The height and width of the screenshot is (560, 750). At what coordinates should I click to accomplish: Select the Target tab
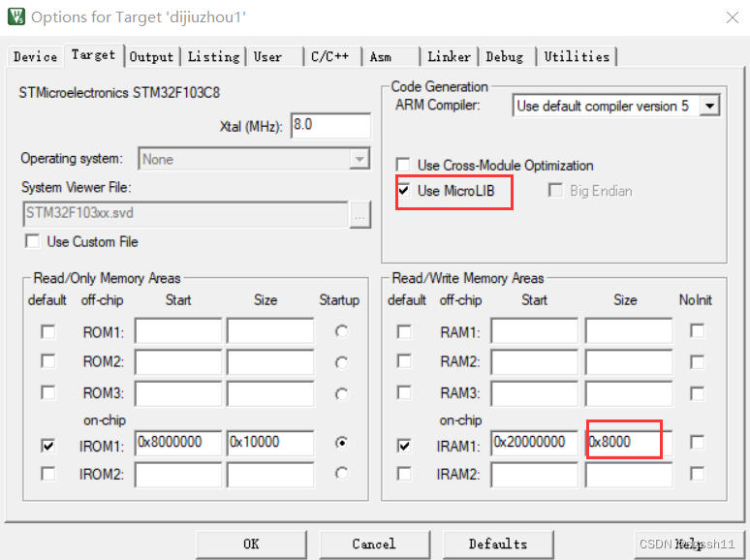[x=93, y=55]
